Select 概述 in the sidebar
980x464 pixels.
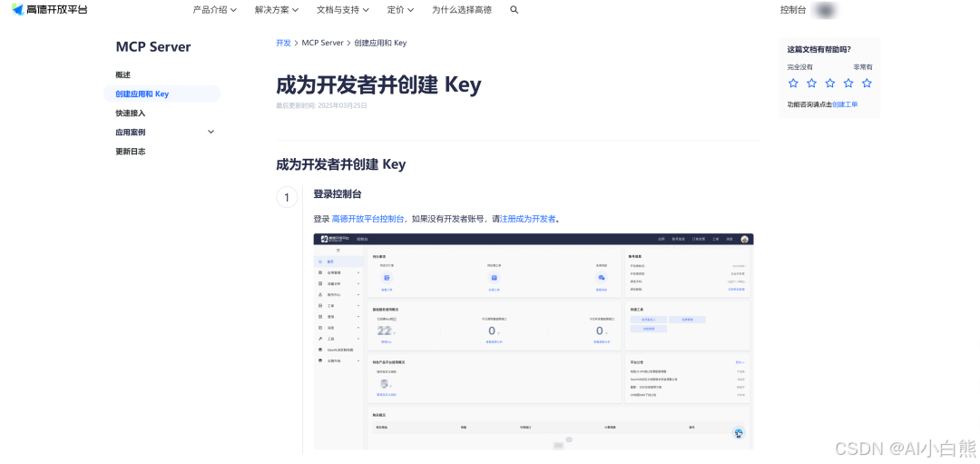pyautogui.click(x=123, y=75)
